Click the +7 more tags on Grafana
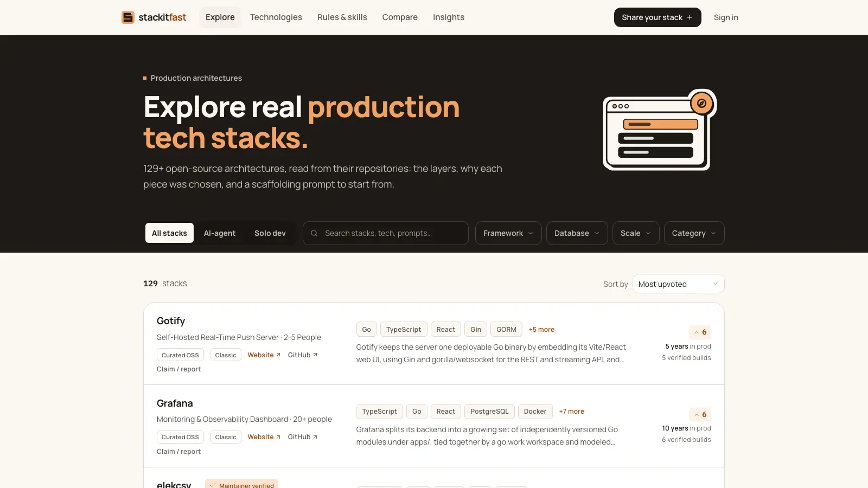The image size is (868, 488). (572, 412)
